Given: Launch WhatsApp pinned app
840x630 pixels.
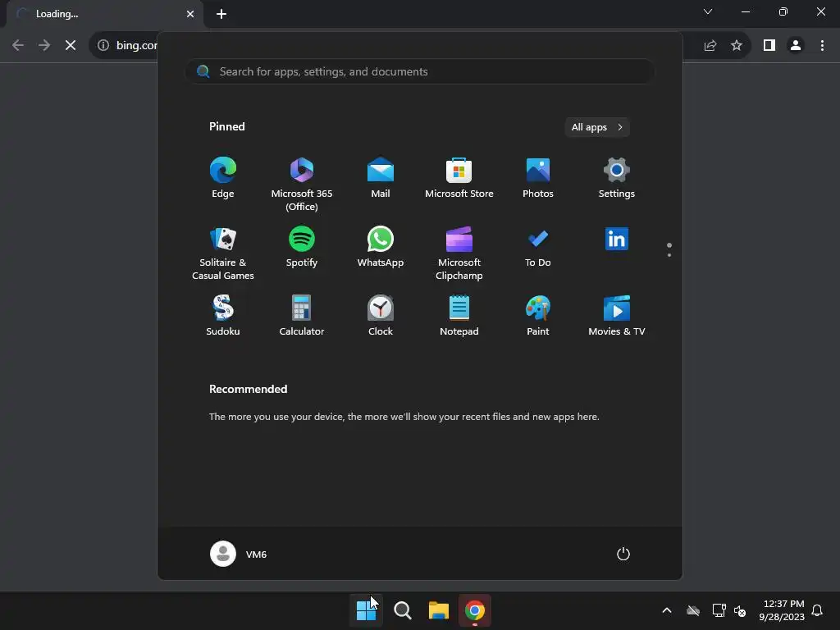Looking at the screenshot, I should point(381,247).
